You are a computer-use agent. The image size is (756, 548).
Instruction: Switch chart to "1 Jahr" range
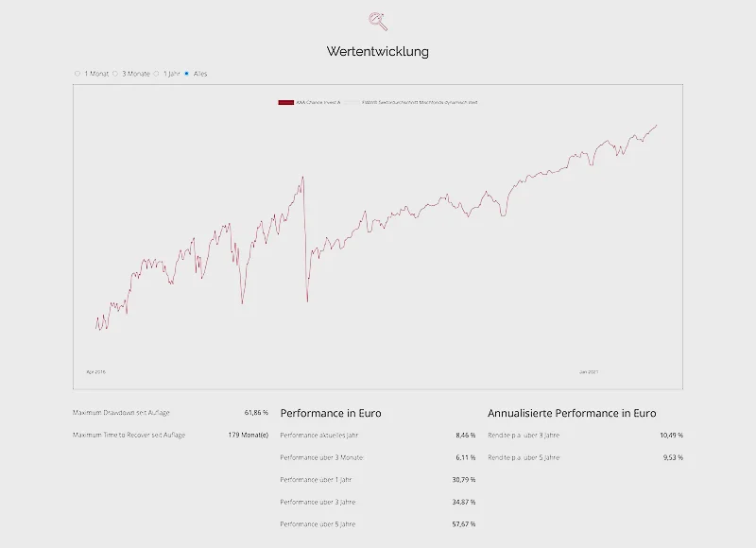tap(155, 73)
